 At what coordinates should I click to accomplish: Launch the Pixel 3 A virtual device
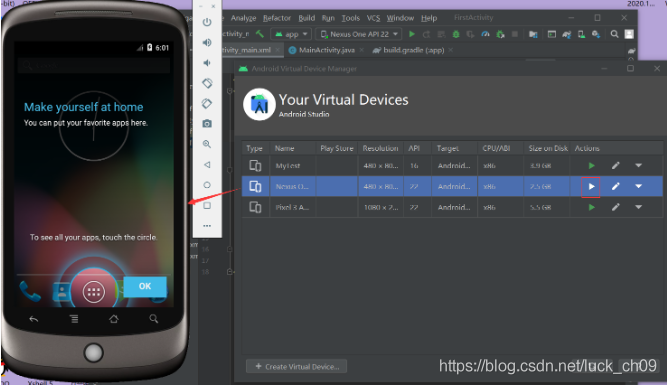(x=591, y=207)
